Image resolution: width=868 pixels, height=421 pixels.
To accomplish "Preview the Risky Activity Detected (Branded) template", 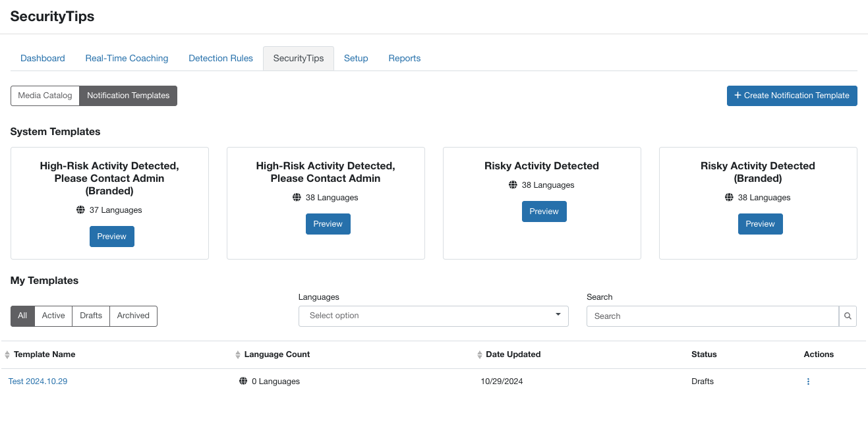I will pyautogui.click(x=760, y=224).
